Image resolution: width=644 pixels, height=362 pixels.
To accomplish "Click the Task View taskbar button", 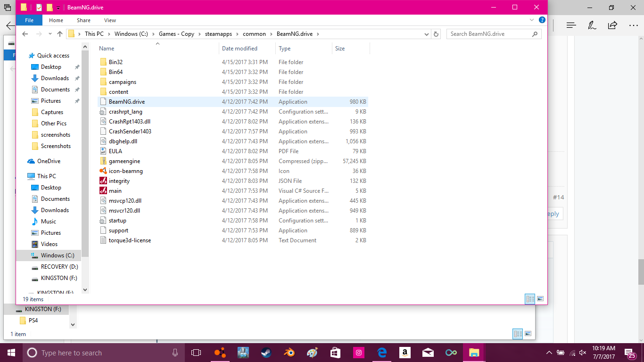I will (196, 353).
